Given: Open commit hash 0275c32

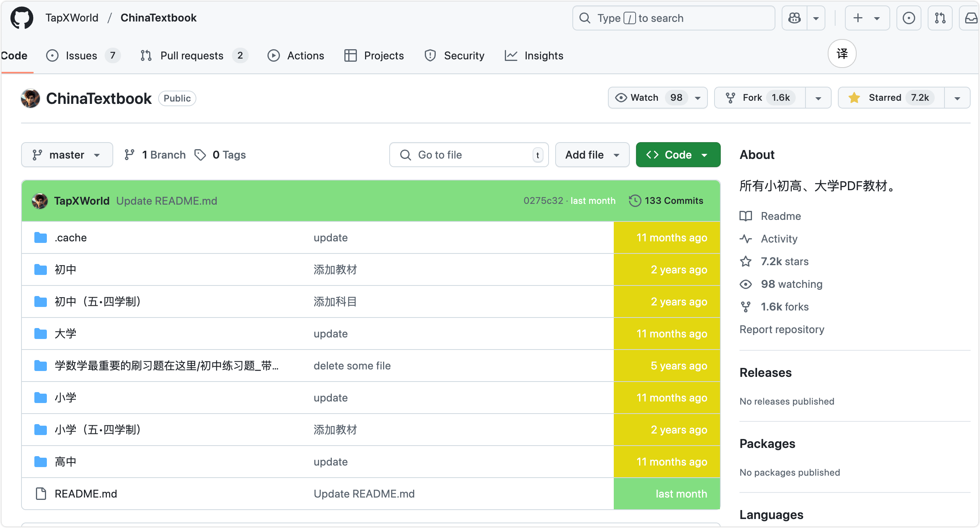Looking at the screenshot, I should pyautogui.click(x=543, y=201).
